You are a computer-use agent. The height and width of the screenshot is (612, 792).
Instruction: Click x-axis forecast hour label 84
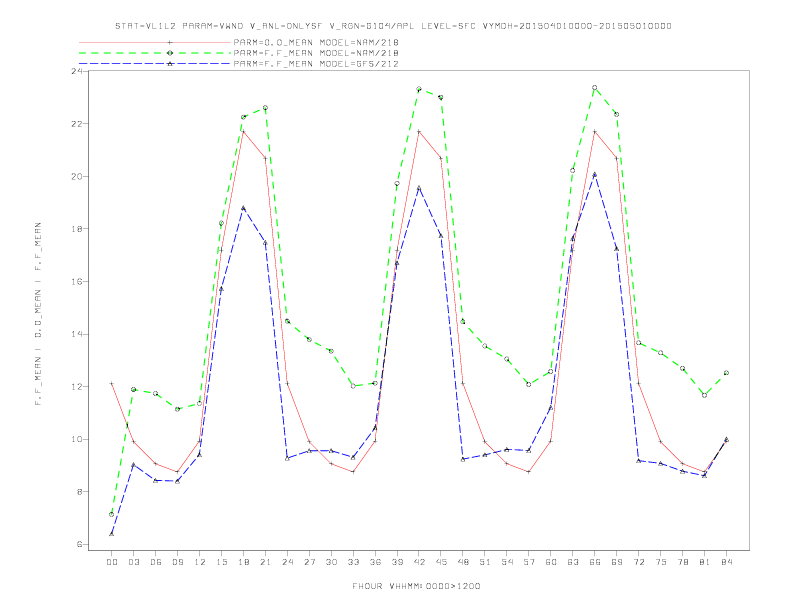pyautogui.click(x=726, y=562)
